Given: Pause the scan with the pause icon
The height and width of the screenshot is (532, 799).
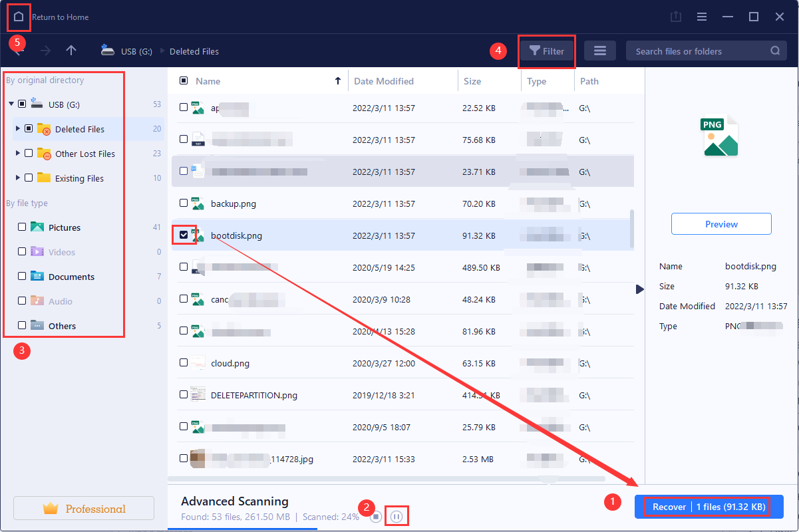Looking at the screenshot, I should 397,515.
